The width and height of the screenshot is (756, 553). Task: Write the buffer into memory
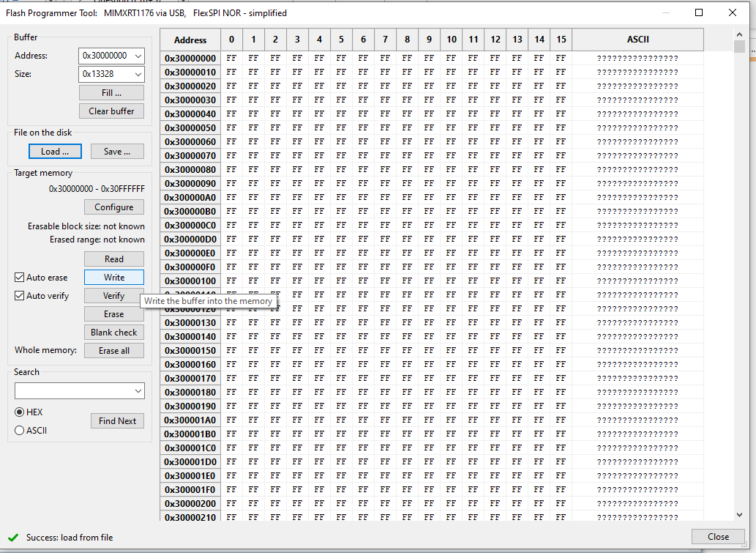point(113,277)
